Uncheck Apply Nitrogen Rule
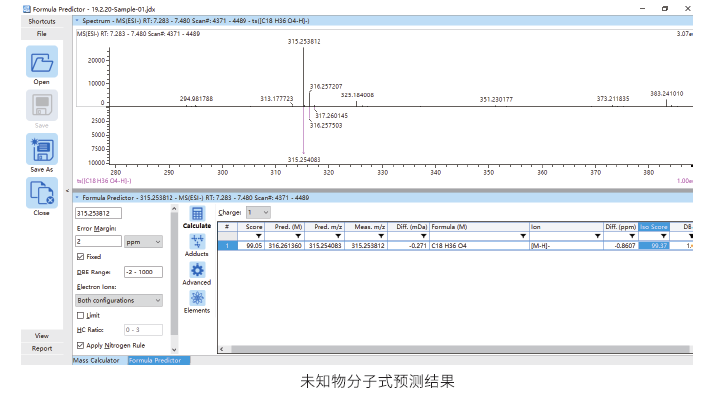Image resolution: width=723 pixels, height=397 pixels. (x=81, y=345)
